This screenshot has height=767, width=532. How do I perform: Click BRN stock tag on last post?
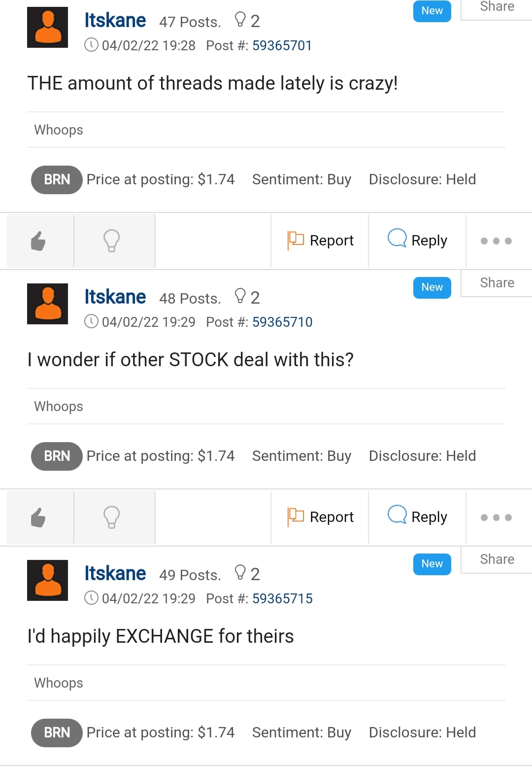coord(57,733)
